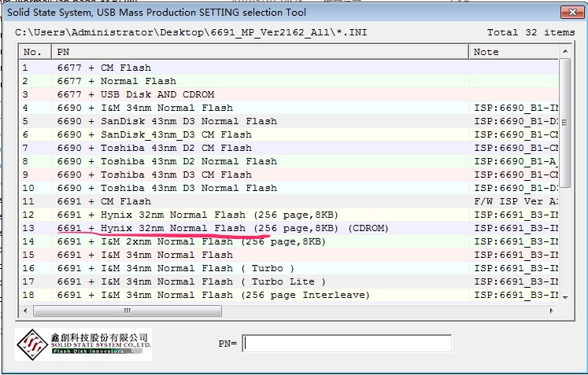The width and height of the screenshot is (588, 375).
Task: Select row 15 '6691 + I&M 34nm Normal Flash'
Action: (x=289, y=256)
